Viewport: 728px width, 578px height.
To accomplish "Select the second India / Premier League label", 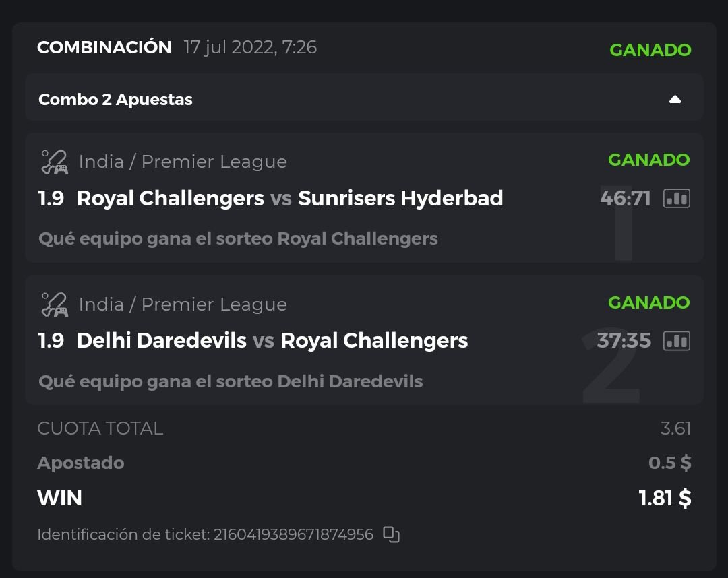I will pyautogui.click(x=183, y=304).
